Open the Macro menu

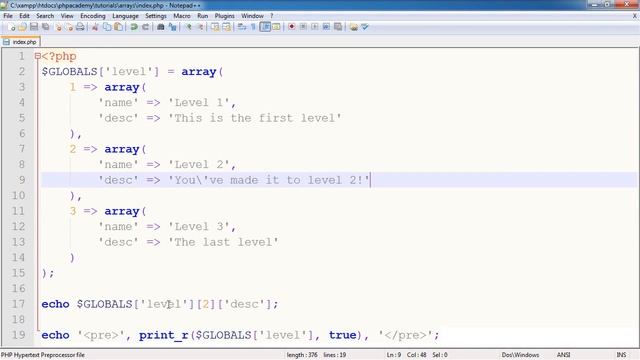tap(182, 16)
